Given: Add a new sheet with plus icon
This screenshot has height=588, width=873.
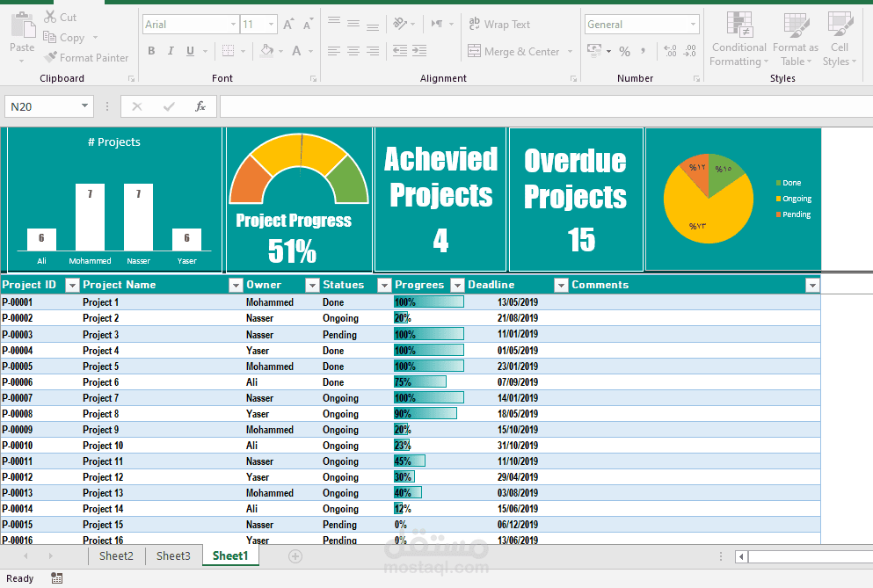Looking at the screenshot, I should (295, 555).
